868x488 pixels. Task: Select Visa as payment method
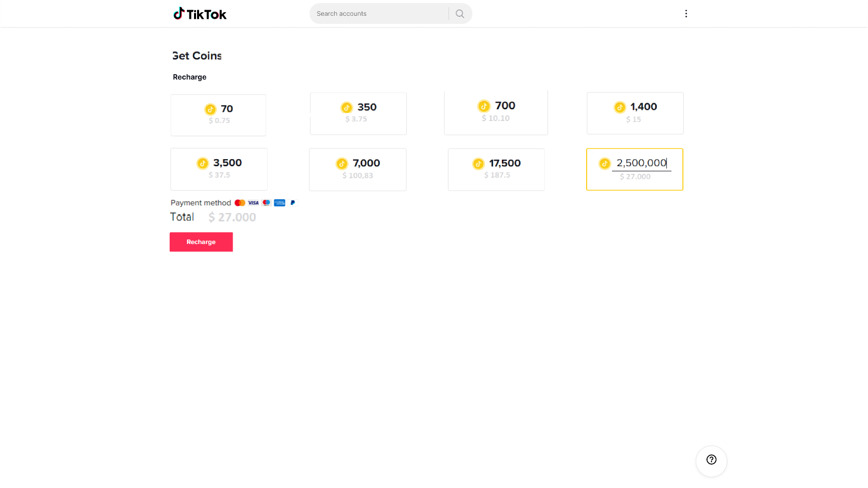(x=253, y=202)
